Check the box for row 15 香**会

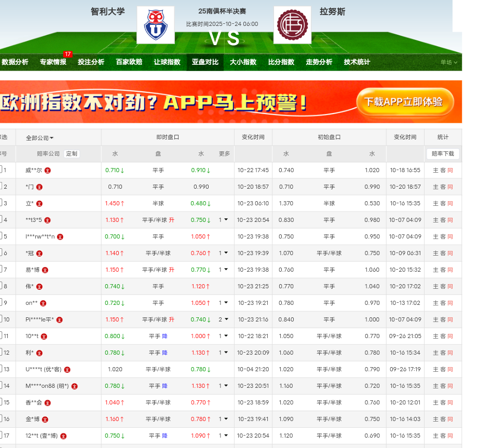click(1, 402)
